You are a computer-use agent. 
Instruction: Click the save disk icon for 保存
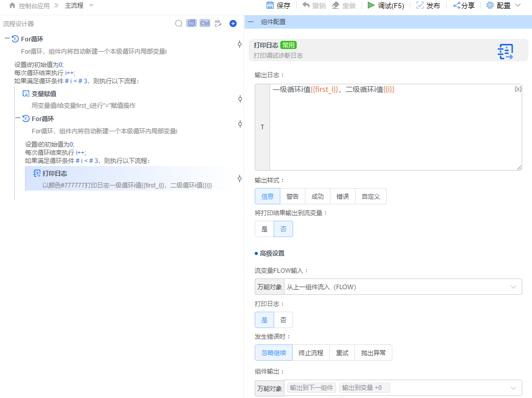pos(270,5)
